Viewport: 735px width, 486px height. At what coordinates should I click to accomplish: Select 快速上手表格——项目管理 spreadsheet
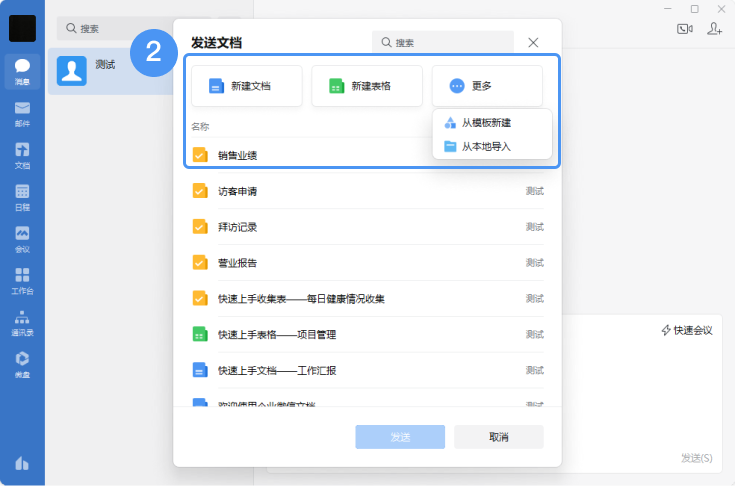277,334
